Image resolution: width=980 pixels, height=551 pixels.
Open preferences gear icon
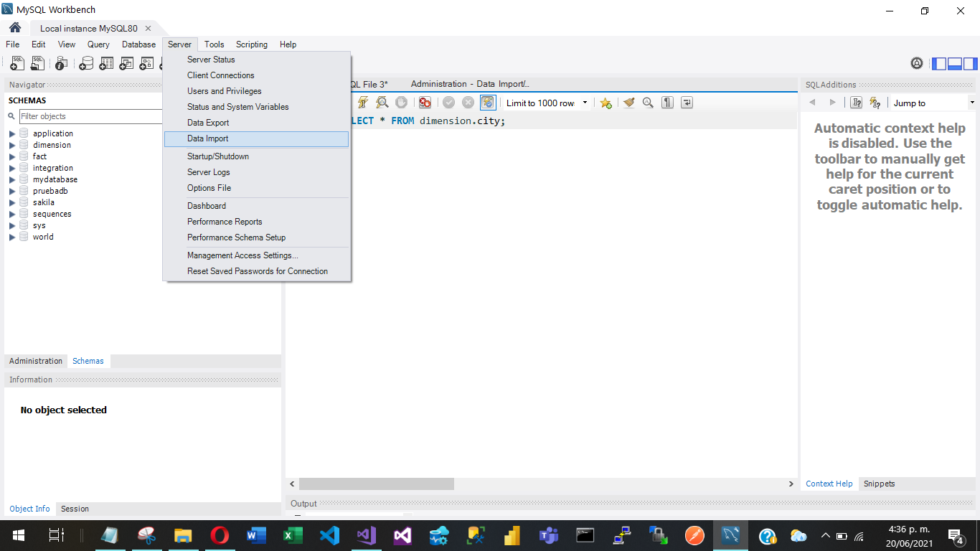[x=917, y=63]
